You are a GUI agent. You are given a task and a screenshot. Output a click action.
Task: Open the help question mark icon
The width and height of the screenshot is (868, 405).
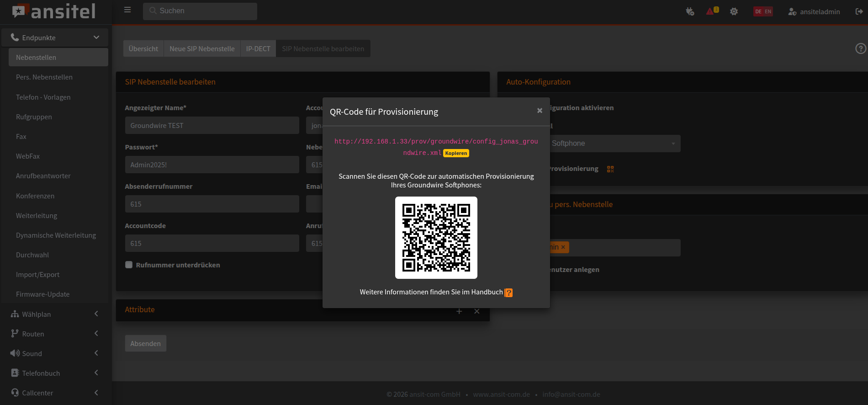click(x=861, y=48)
